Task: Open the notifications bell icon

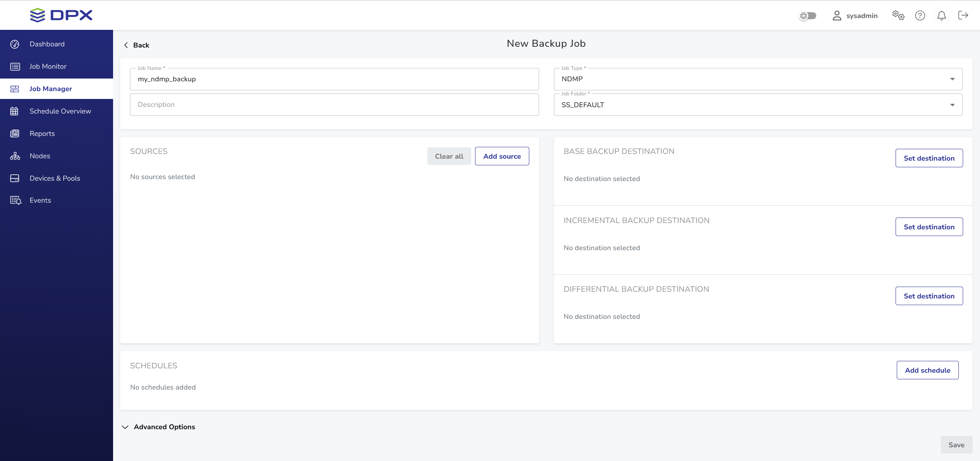Action: tap(942, 15)
